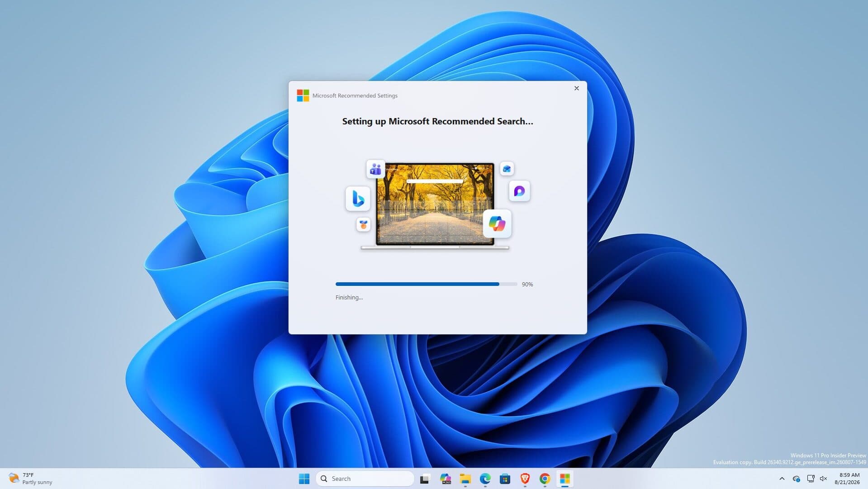Click the laptop screen autumn park image
Viewport: 868px width, 489px height.
coord(435,204)
